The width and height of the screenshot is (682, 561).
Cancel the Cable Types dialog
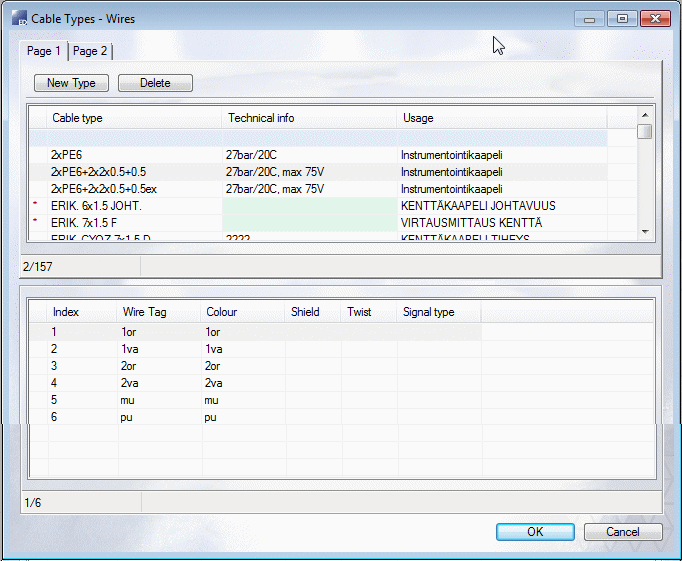[623, 532]
